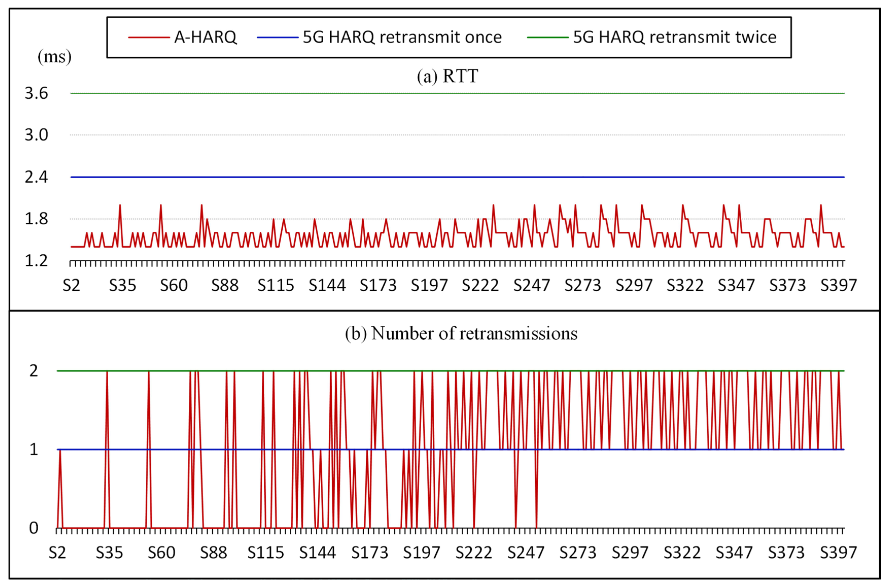
Task: Click the 0 y-axis label in retransmissions chart
Action: click(x=34, y=528)
